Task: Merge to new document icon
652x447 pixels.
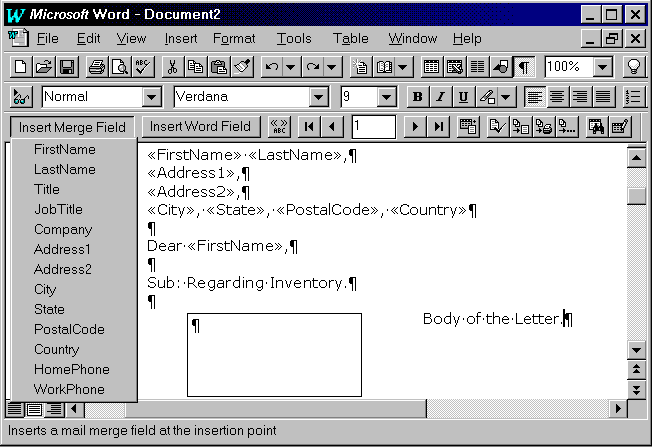Action: 521,126
